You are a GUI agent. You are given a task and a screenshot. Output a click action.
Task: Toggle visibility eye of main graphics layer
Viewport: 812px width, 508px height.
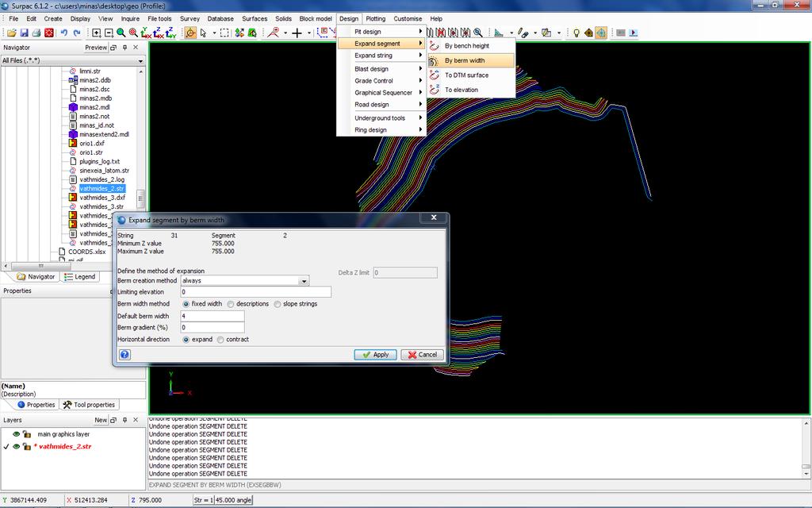coord(17,434)
